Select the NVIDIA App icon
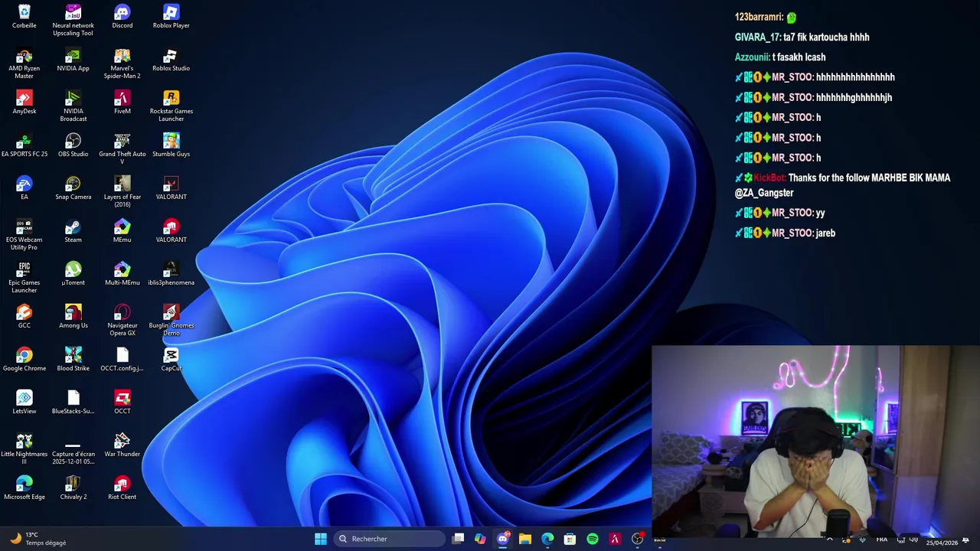Screen dimensions: 980x551 [73, 60]
